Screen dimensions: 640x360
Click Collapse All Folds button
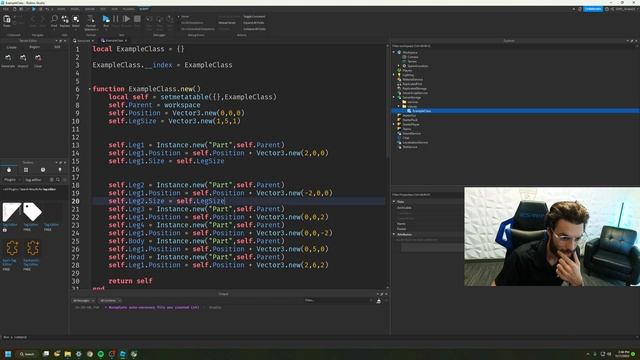coord(255,29)
